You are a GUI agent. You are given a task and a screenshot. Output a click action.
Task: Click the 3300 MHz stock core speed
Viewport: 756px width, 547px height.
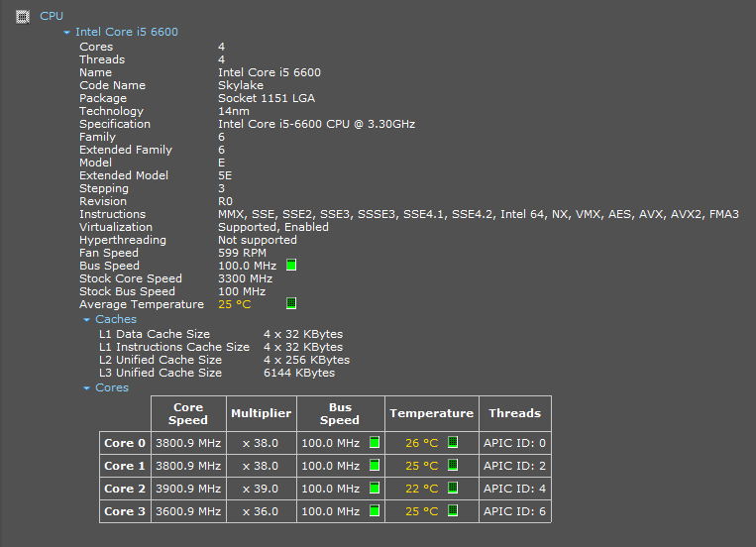tap(246, 278)
